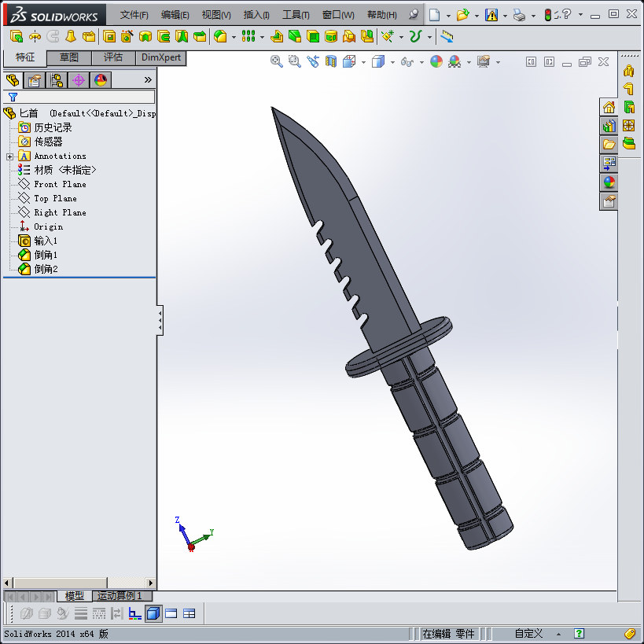Open the ConfigurationManager tab icon

pos(57,80)
